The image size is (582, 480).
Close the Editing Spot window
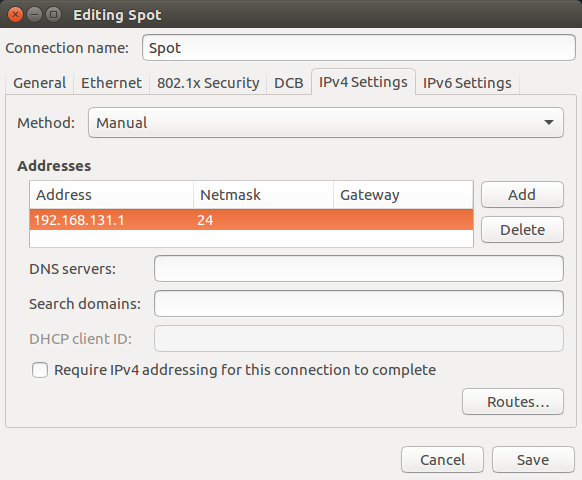pyautogui.click(x=16, y=15)
